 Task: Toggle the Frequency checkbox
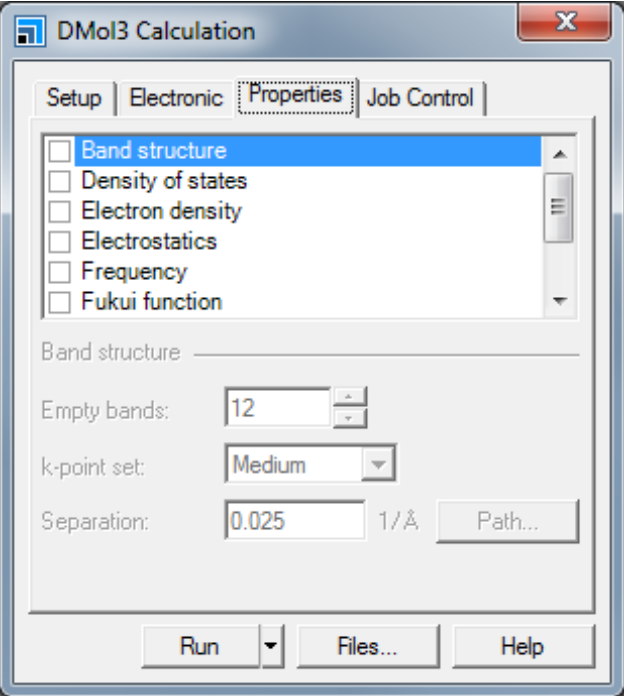click(x=59, y=272)
